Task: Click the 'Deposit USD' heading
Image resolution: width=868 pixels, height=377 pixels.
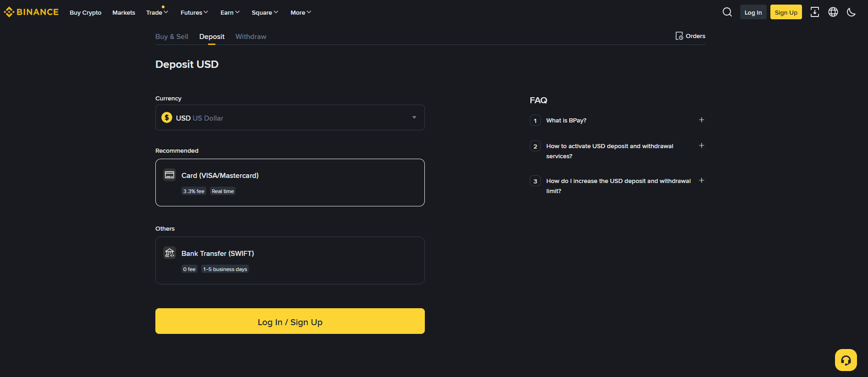Action: (187, 64)
